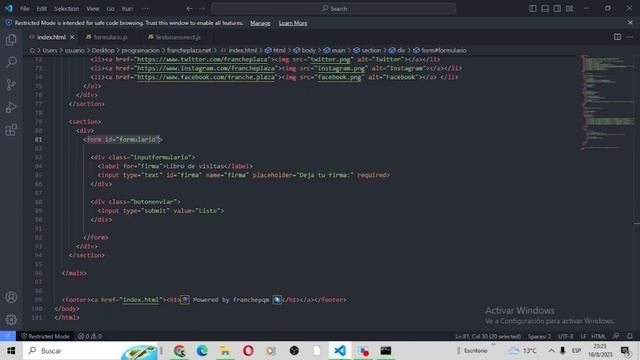Open File Explorer from the taskbar
Screen dimensions: 640x360
point(224,351)
